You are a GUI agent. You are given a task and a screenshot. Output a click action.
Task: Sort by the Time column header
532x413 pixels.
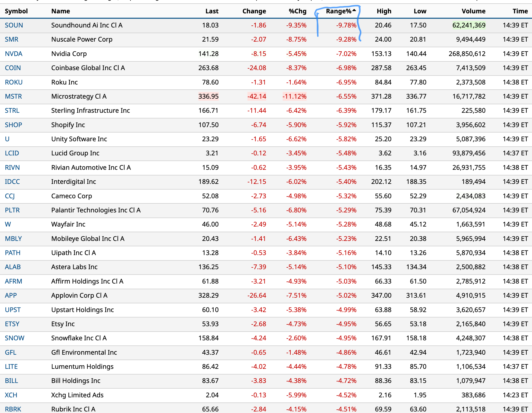520,11
